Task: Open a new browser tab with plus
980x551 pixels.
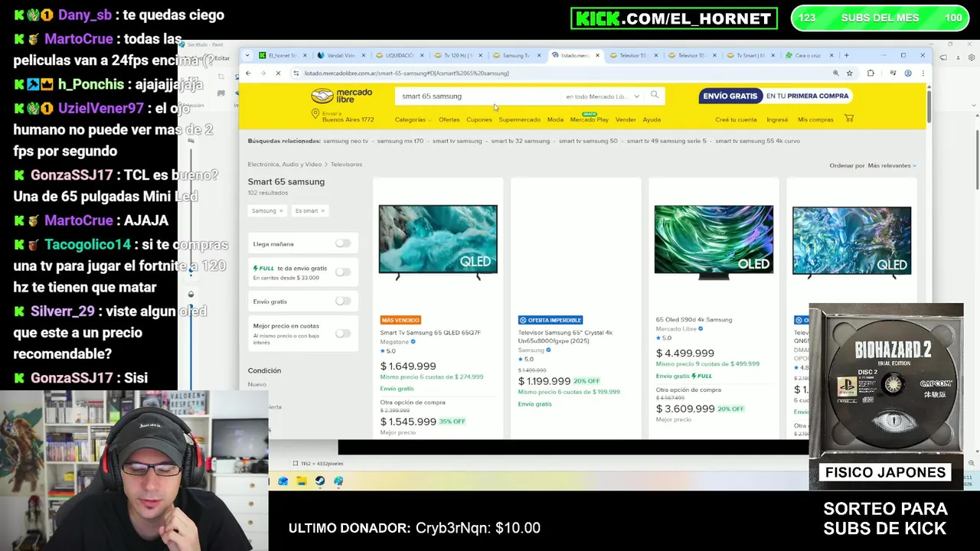Action: click(846, 55)
